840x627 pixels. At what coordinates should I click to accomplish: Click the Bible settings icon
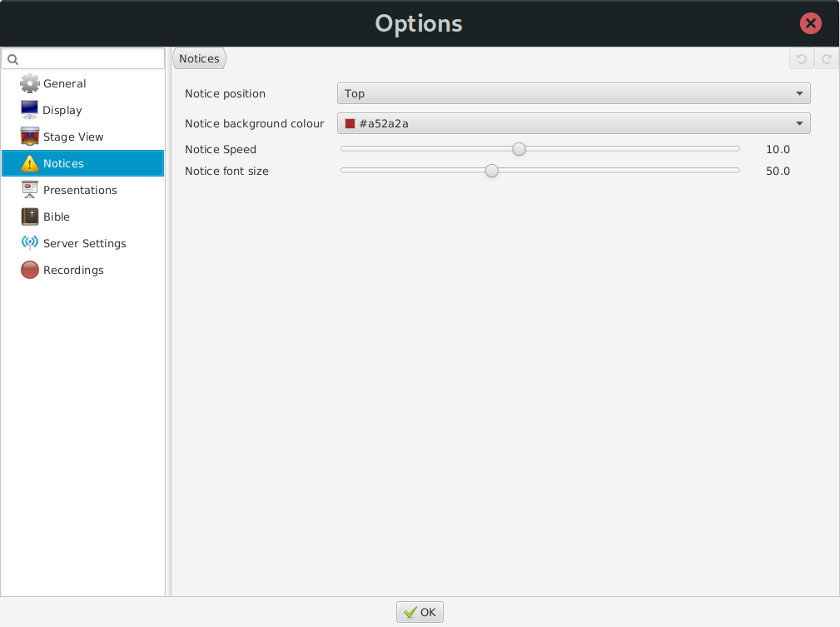[x=29, y=216]
